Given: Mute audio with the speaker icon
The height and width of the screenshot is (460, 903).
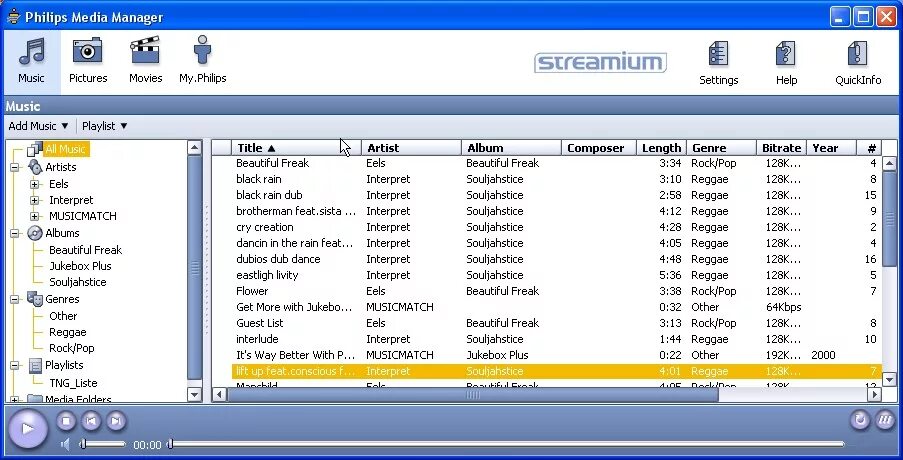Looking at the screenshot, I should coord(66,444).
